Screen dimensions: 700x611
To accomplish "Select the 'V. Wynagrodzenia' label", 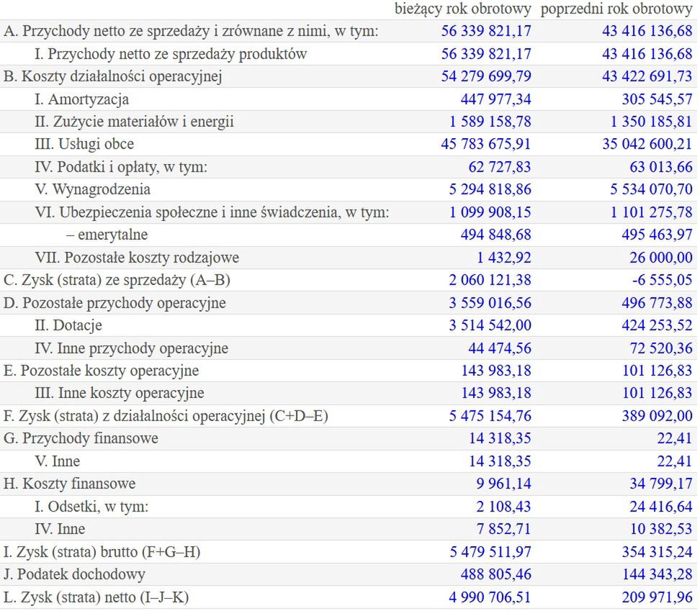I will tap(92, 189).
